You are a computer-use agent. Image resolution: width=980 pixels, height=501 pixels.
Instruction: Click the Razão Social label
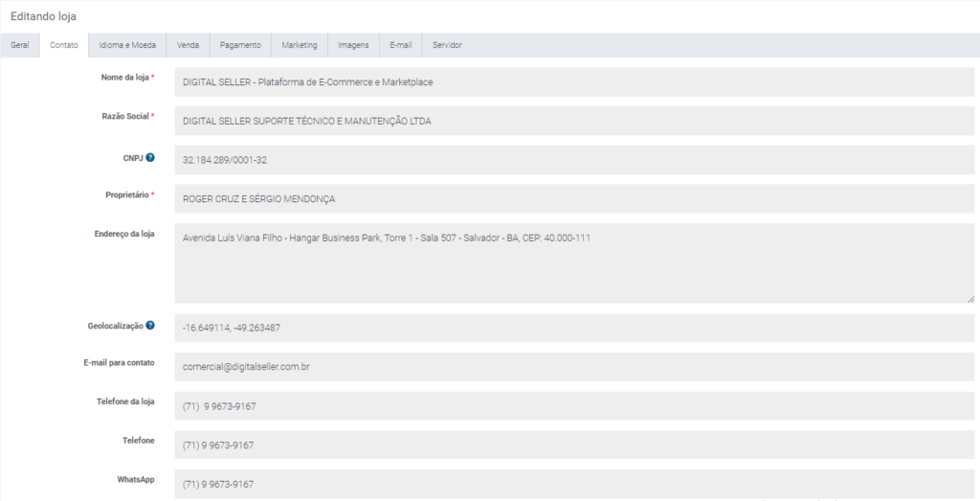(x=125, y=116)
